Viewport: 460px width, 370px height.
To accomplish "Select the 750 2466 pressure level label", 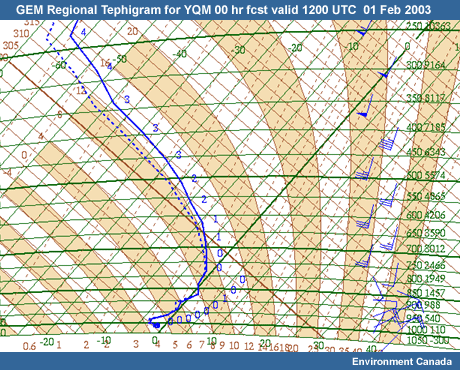I will coord(426,265).
